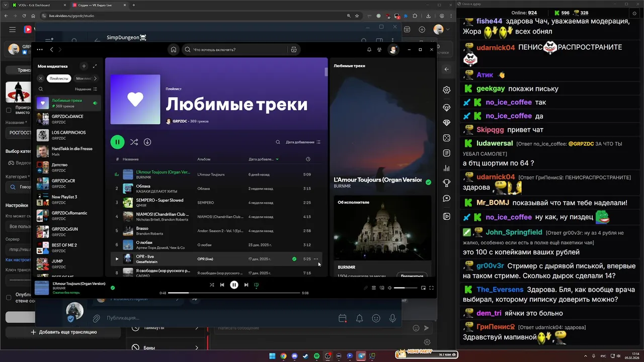Go back with Spotify's left arrow
This screenshot has height=362, width=644.
[51, 50]
